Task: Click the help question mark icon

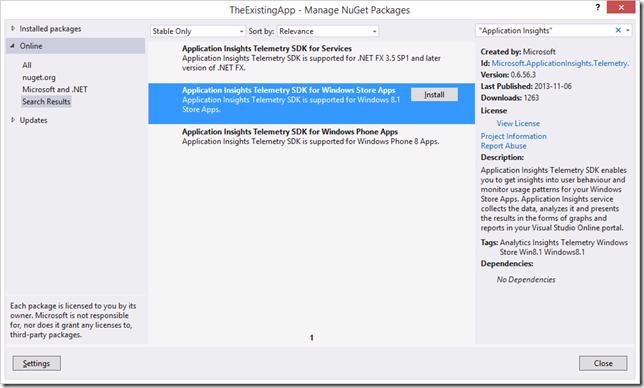Action: coord(598,7)
